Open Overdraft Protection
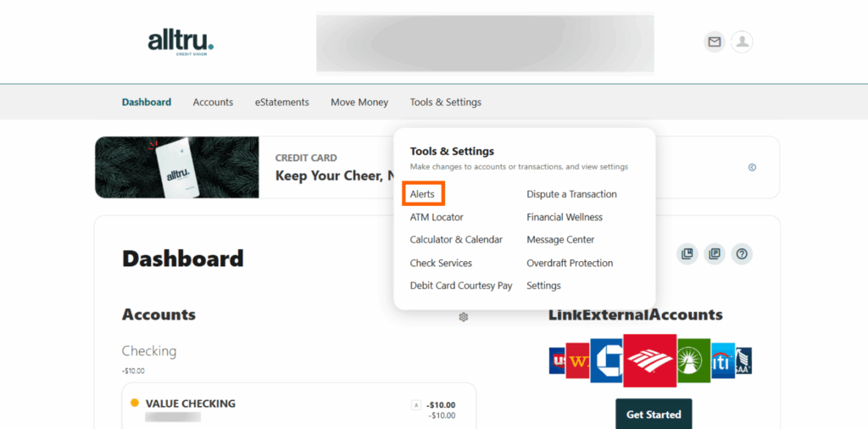This screenshot has width=868, height=429. coord(570,263)
